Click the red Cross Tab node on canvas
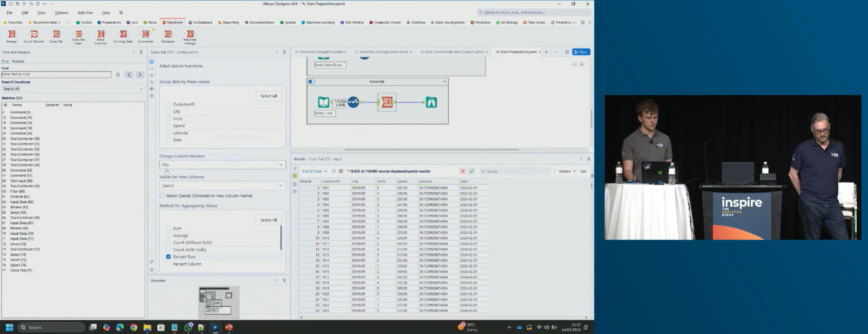Viewport: 868px width, 334px height. (x=387, y=103)
